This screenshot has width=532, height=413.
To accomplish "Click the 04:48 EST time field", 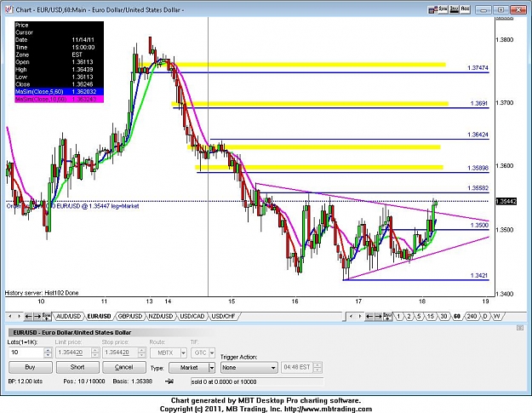I will pyautogui.click(x=297, y=367).
